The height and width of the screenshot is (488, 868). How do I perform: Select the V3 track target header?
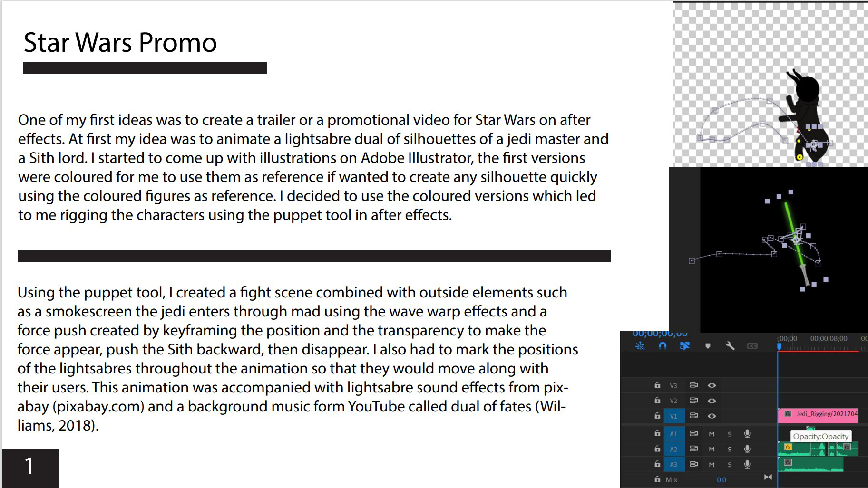point(674,385)
